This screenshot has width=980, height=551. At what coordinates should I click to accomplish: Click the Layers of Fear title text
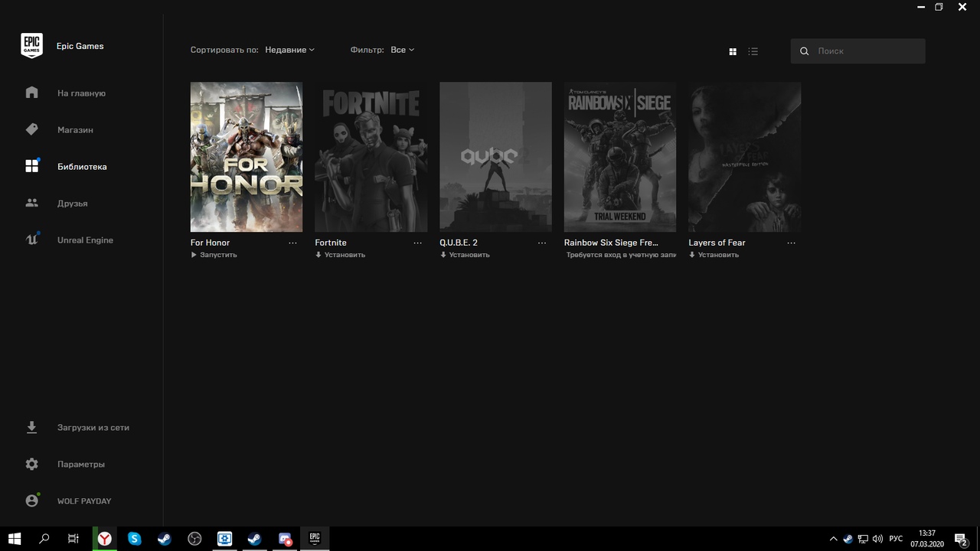point(717,243)
